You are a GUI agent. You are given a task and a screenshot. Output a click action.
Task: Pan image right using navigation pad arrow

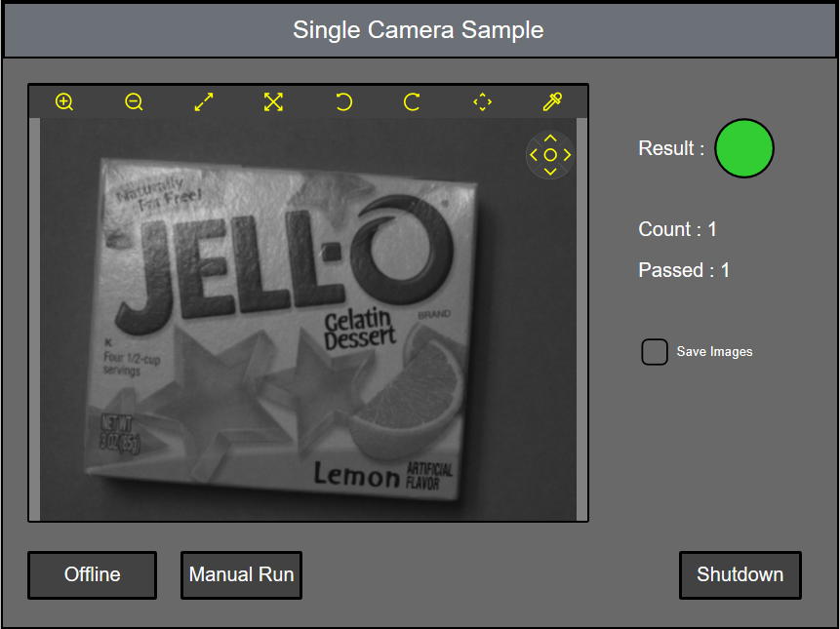click(x=567, y=155)
